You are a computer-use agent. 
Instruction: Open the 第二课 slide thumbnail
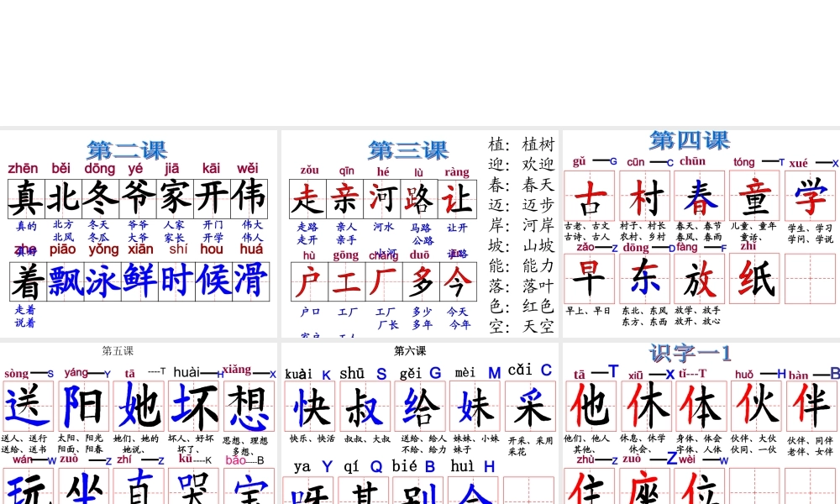(x=139, y=234)
